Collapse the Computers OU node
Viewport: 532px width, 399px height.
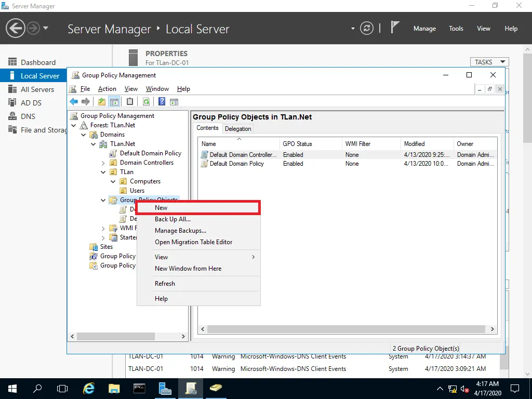[x=113, y=181]
